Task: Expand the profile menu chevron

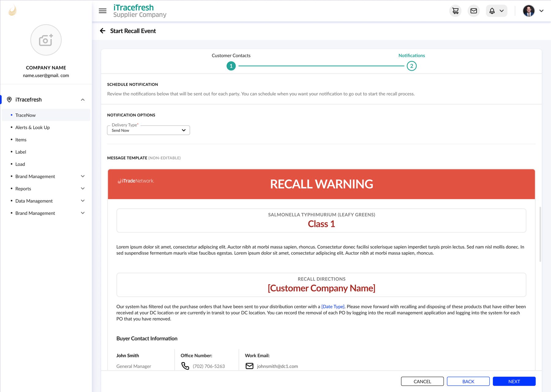Action: [x=542, y=11]
